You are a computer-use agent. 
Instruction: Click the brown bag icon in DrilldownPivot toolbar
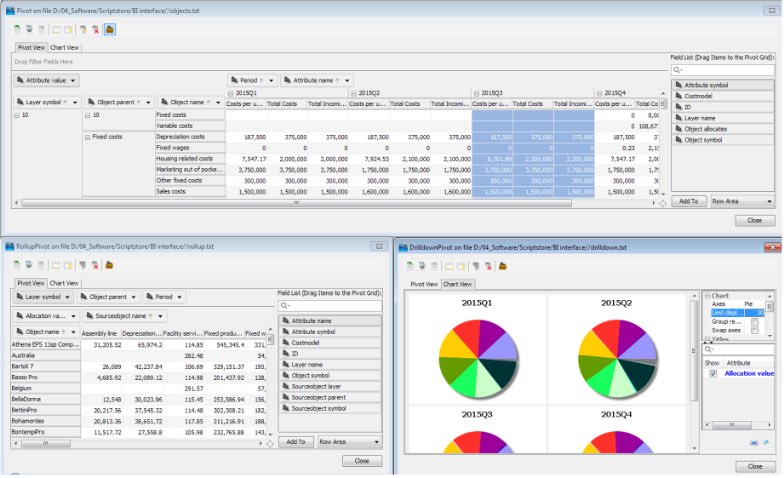(x=502, y=266)
